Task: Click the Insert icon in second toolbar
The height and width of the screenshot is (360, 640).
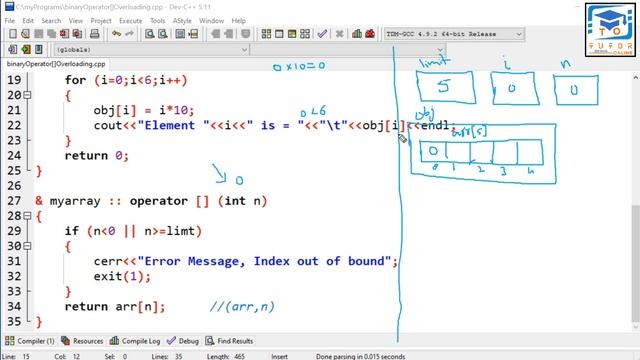Action: [x=13, y=49]
